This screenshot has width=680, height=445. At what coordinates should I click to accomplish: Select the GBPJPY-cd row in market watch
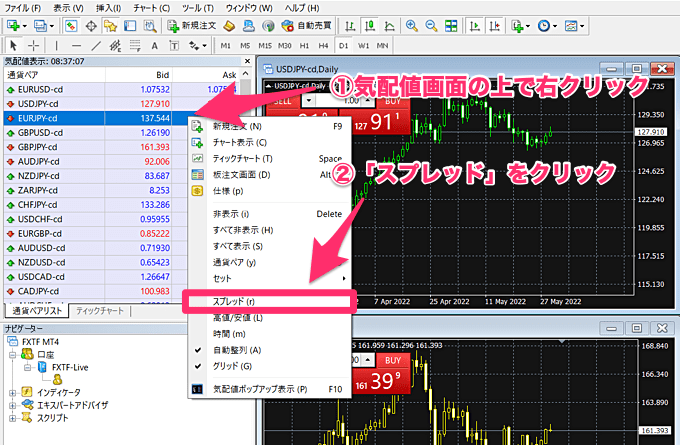[x=40, y=146]
